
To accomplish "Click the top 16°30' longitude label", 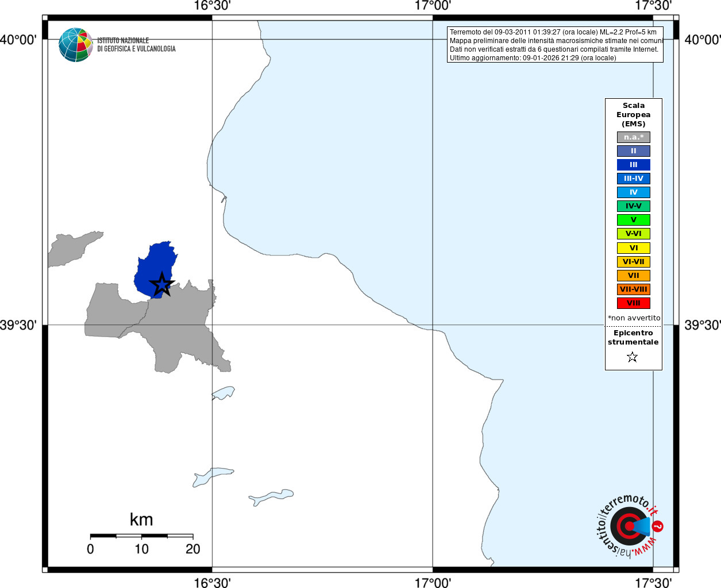I will point(213,6).
